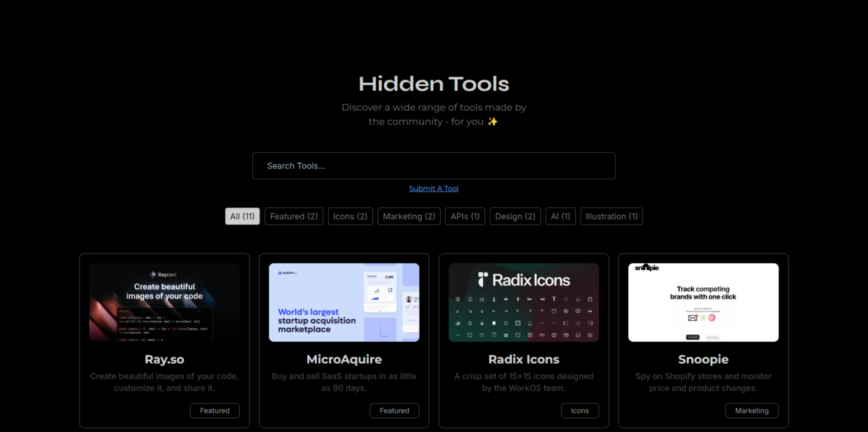Click the Featured tag on Ray.so card
Screen dimensions: 868x432
coord(214,410)
